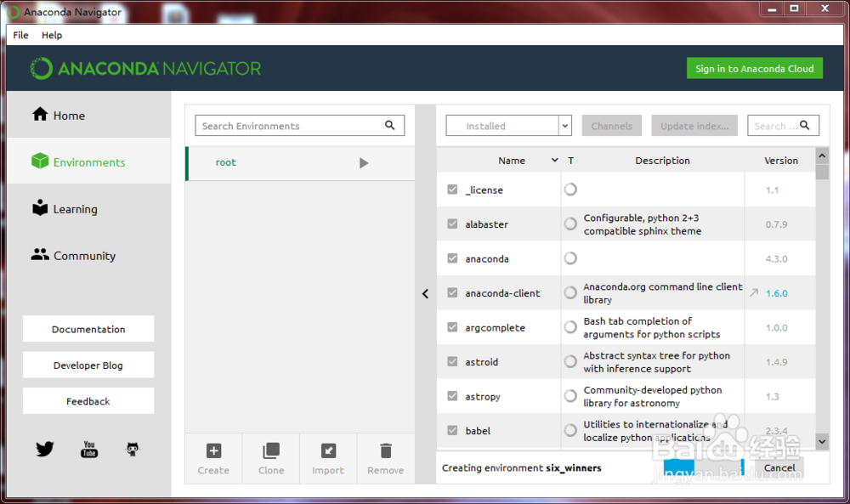Viewport: 850px width, 504px height.
Task: Click Sign in to Anaconda Cloud
Action: coord(755,68)
